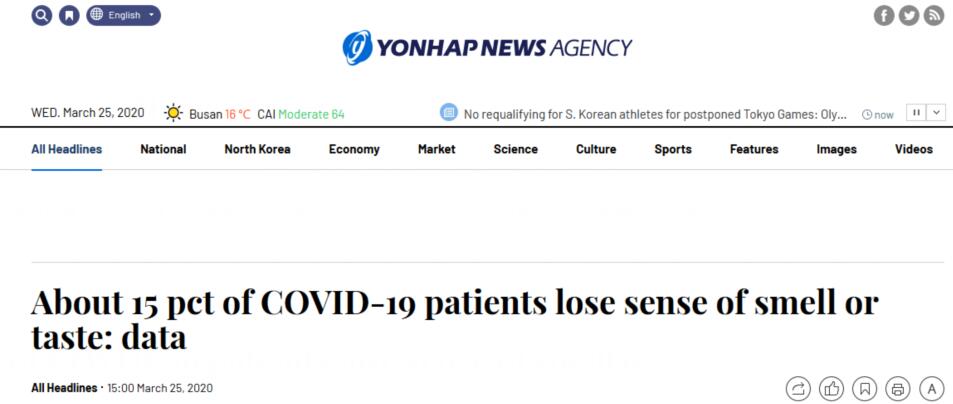Screen dimensions: 953x404
Task: Go to the Economy section
Action: 354,149
